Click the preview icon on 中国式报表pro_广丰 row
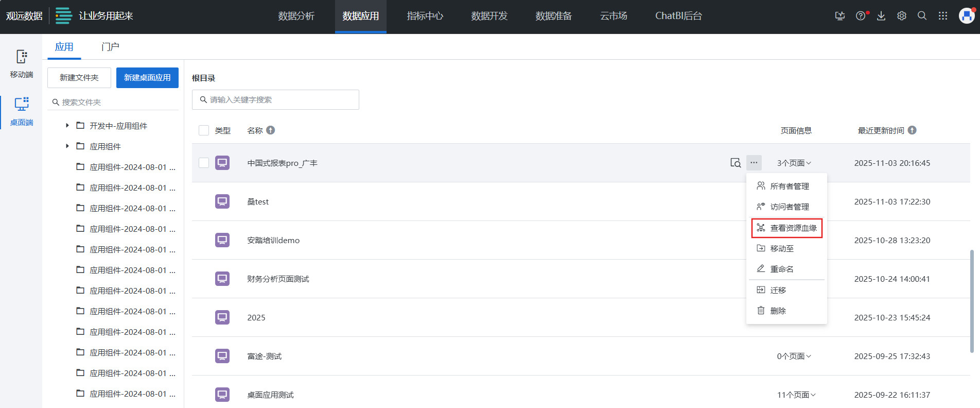This screenshot has width=980, height=408. [736, 163]
